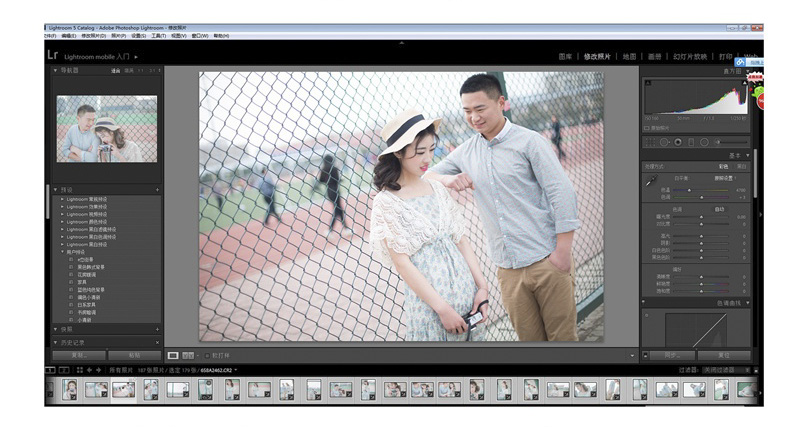Viewport: 800px width, 427px height.
Task: Expand the 快照 snapshots panel
Action: [55, 330]
